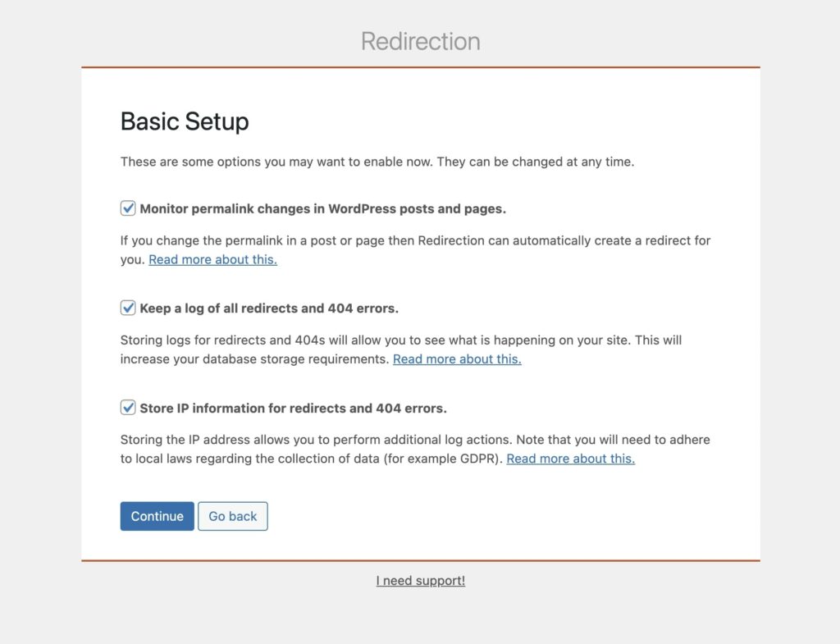The image size is (840, 644).
Task: Select the Redirection title at the top
Action: click(420, 41)
